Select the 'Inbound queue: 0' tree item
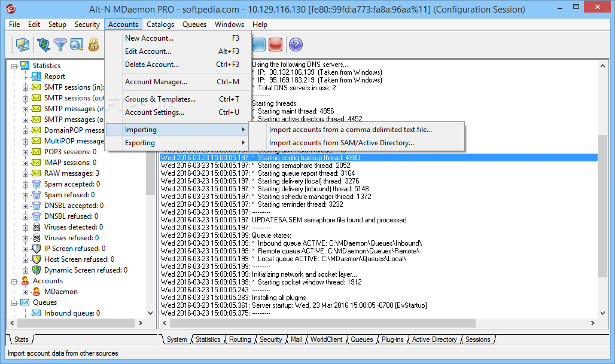Image resolution: width=615 pixels, height=364 pixels. [x=72, y=313]
